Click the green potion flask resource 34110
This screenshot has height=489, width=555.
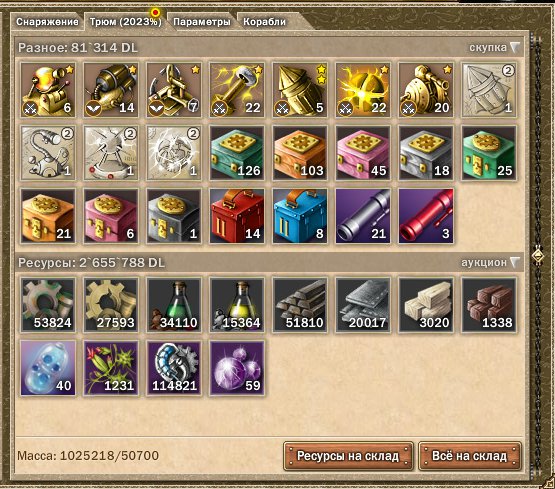pos(174,305)
